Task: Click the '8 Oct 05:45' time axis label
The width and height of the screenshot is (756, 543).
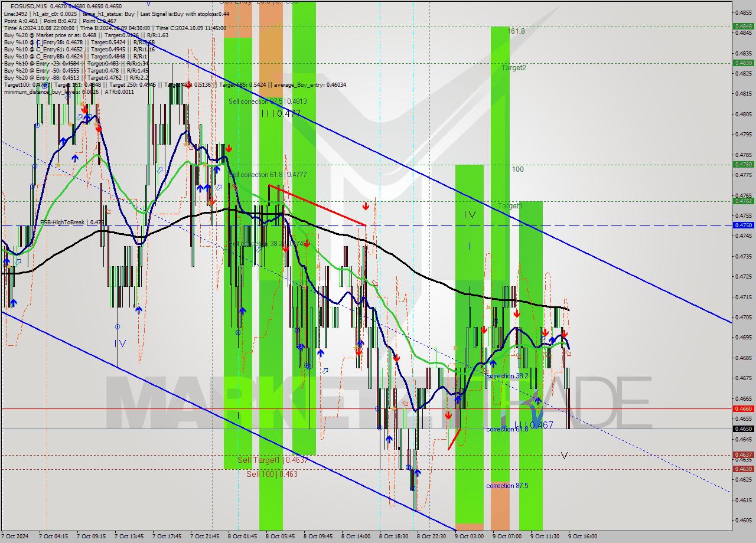Action: [280, 537]
